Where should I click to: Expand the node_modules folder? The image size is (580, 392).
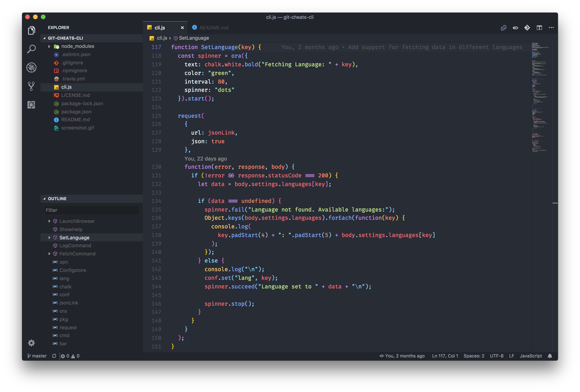49,46
